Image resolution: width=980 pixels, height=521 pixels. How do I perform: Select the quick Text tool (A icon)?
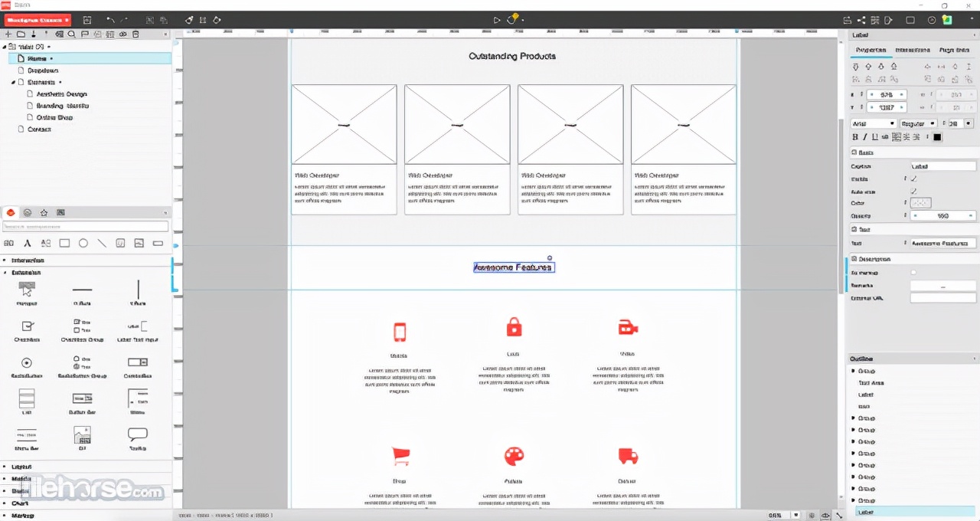pyautogui.click(x=28, y=244)
